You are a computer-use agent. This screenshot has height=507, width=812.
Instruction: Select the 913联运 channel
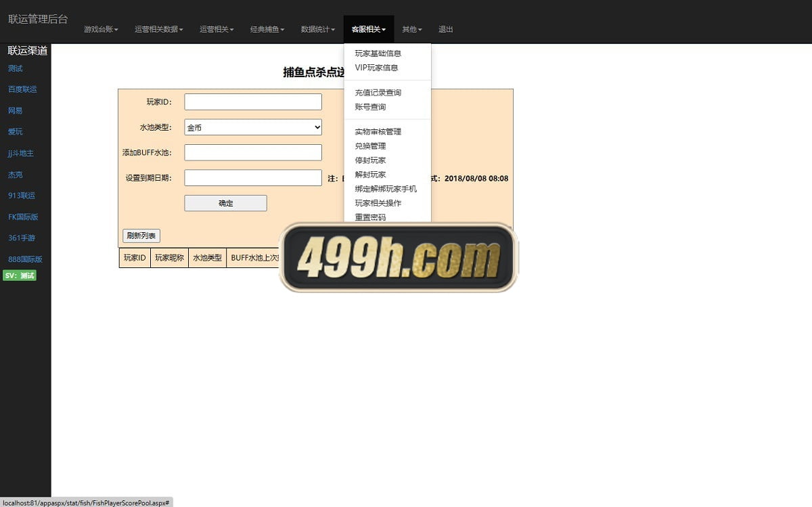[22, 196]
